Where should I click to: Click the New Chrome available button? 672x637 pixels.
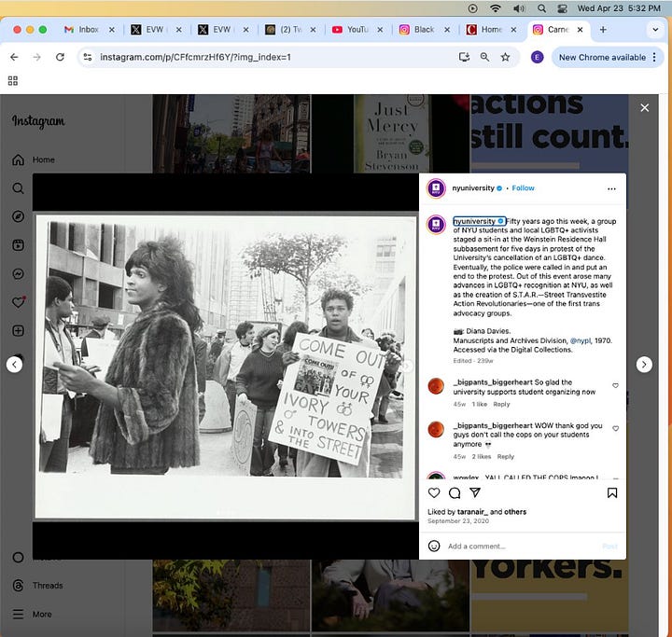click(x=602, y=58)
